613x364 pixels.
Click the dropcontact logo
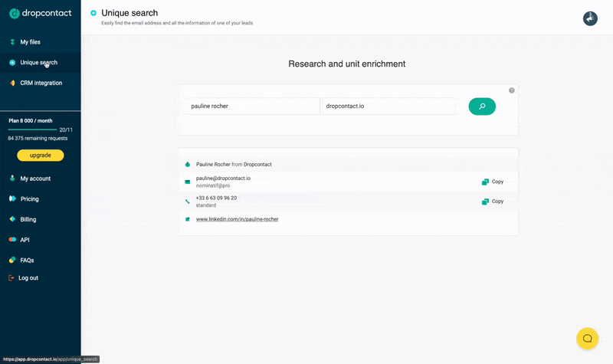tap(41, 13)
